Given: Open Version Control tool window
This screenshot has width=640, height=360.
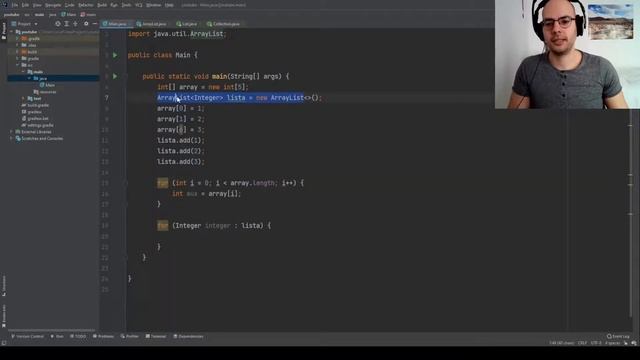Looking at the screenshot, I should tap(28, 337).
